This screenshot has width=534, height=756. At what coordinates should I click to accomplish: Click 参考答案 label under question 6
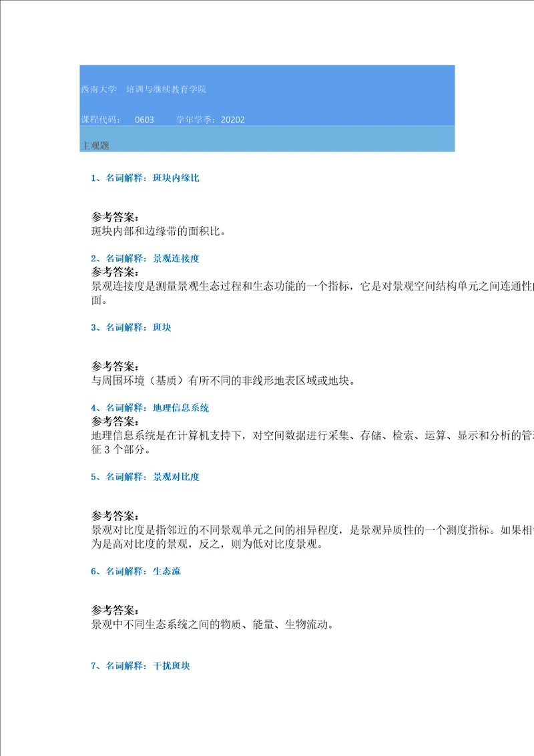[x=115, y=611]
